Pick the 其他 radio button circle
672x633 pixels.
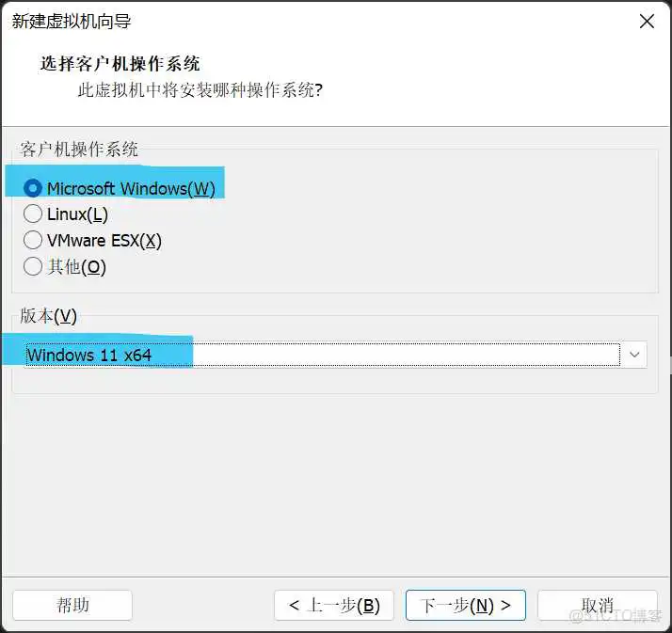pyautogui.click(x=33, y=267)
